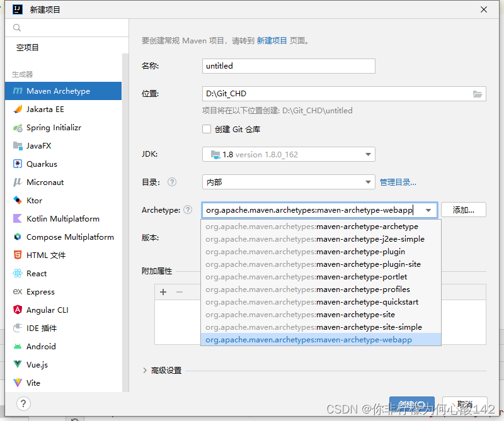Click the generator list scrollbar

tap(125, 223)
